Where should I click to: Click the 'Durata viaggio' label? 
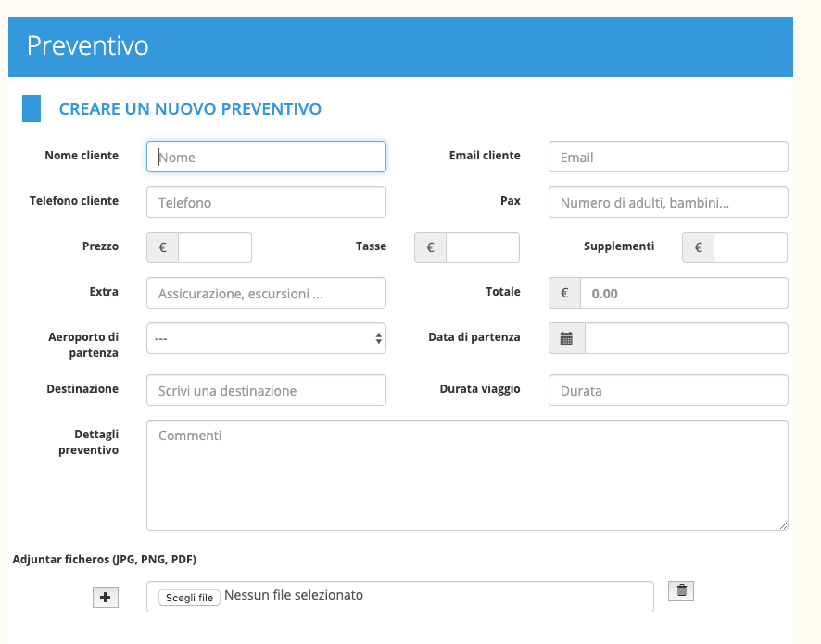coord(480,389)
